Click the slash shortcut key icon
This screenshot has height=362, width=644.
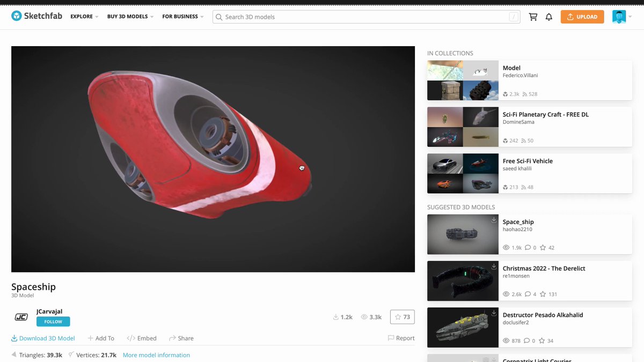[x=514, y=17]
